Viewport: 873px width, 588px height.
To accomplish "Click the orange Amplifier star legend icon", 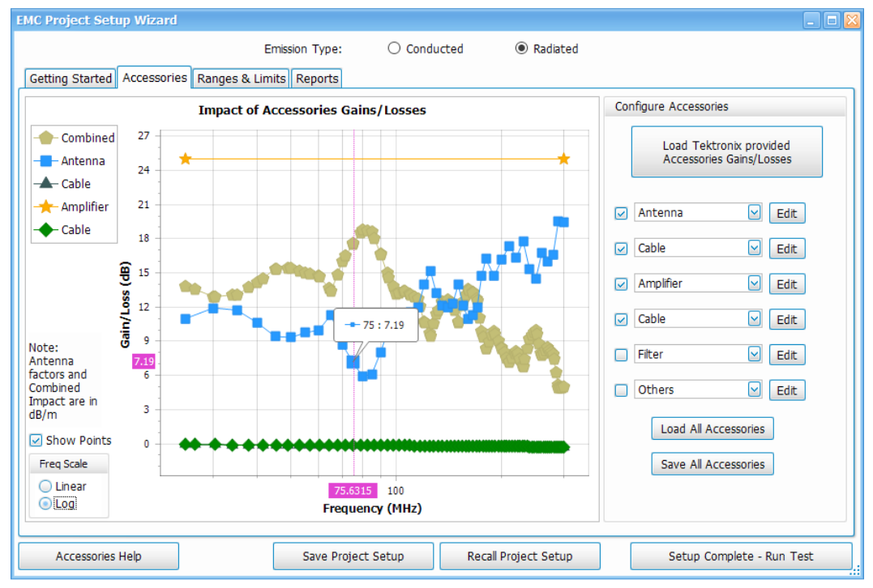I will click(x=46, y=207).
